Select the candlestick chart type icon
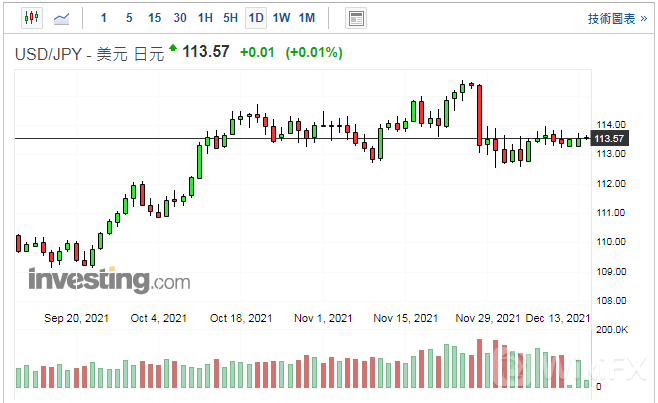This screenshot has width=658, height=403. coord(31,18)
